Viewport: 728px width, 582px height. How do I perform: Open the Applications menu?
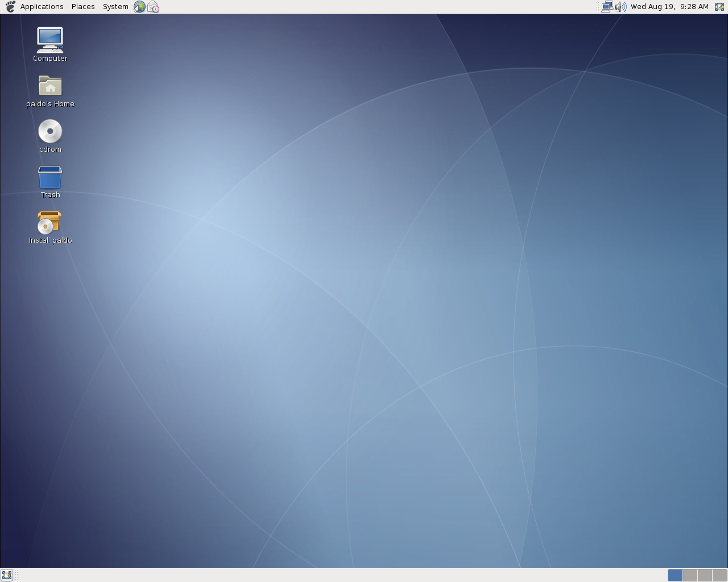(x=42, y=7)
